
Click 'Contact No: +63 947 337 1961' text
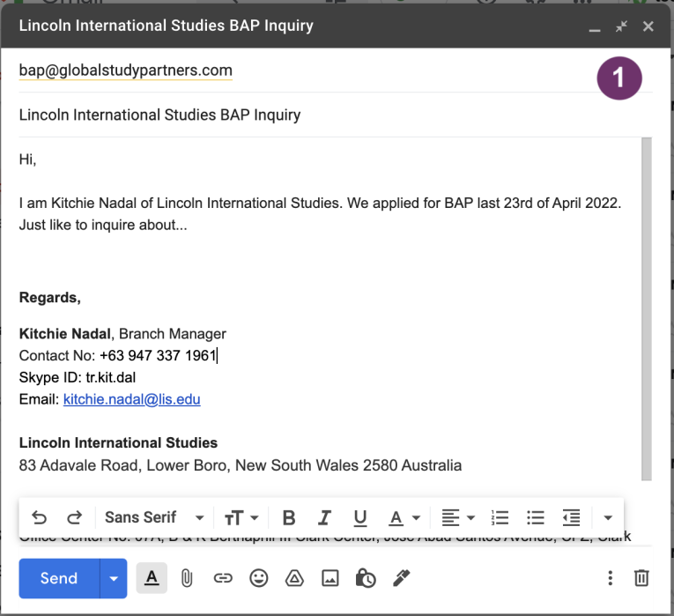tap(118, 355)
